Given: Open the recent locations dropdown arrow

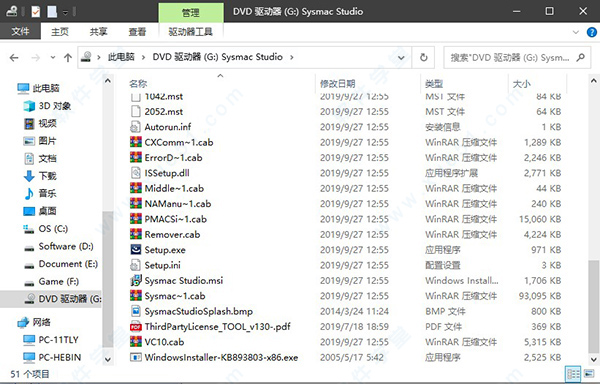Looking at the screenshot, I should click(53, 58).
